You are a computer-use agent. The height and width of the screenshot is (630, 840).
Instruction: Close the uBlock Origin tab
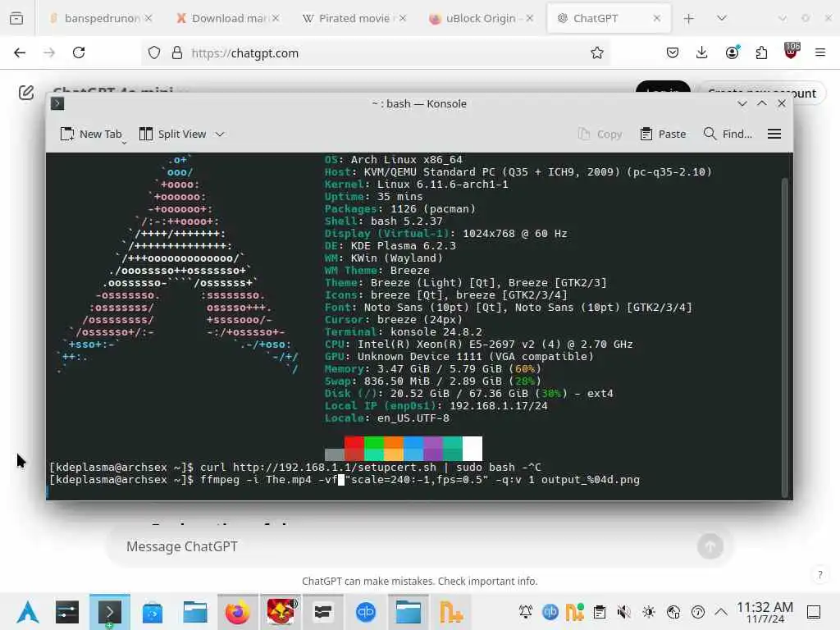(529, 18)
